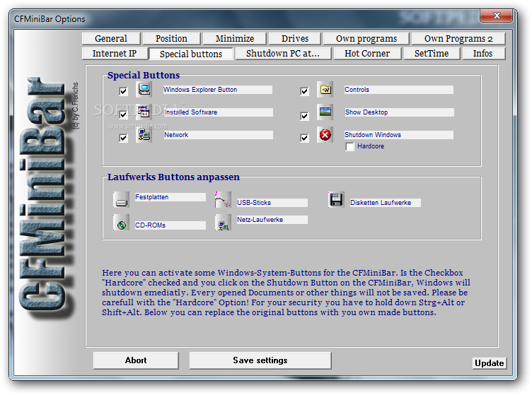
Task: Open the Internet IP tab
Action: coord(115,54)
